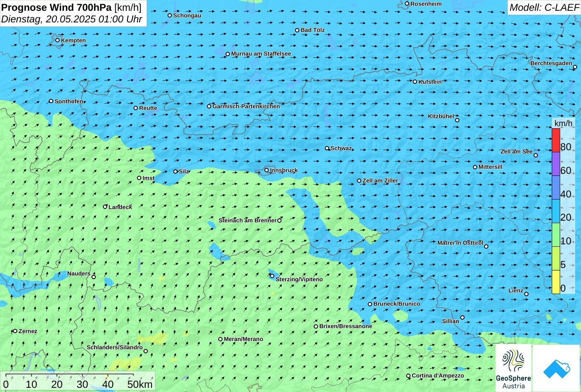
Task: Select the Cortina d'Ampezzo label
Action: (438, 375)
